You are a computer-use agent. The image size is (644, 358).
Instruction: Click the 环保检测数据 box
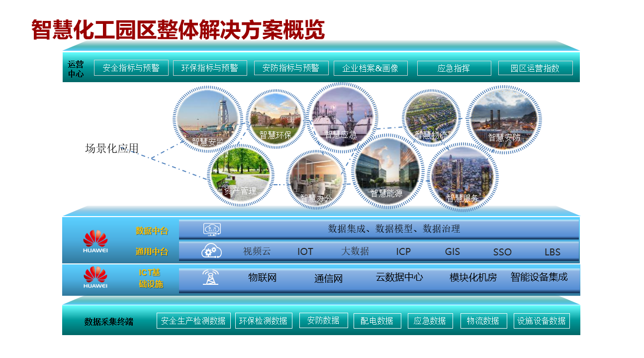(x=264, y=321)
